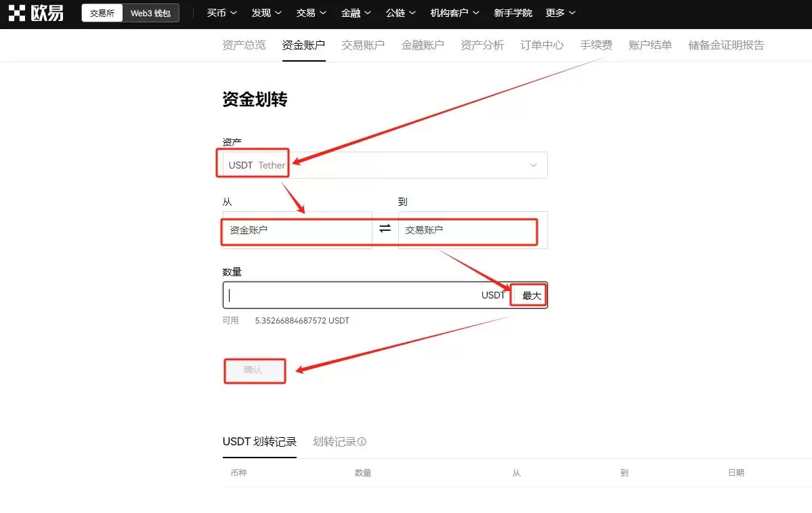Open the 资产分析 section
812x513 pixels.
point(482,45)
